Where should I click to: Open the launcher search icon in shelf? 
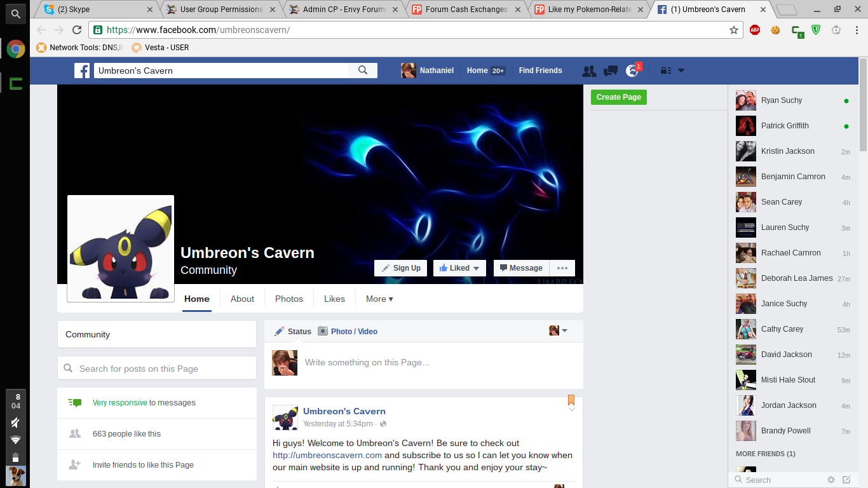(15, 13)
